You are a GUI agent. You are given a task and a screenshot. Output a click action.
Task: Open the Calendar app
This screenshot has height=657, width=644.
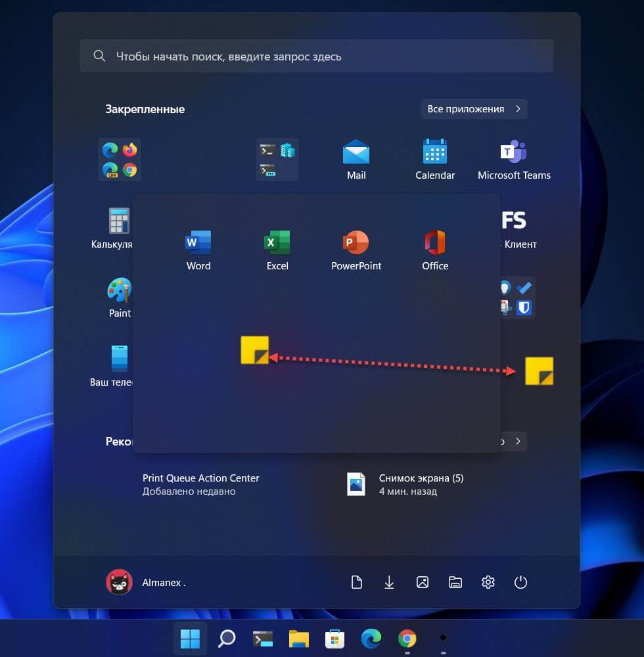[435, 159]
